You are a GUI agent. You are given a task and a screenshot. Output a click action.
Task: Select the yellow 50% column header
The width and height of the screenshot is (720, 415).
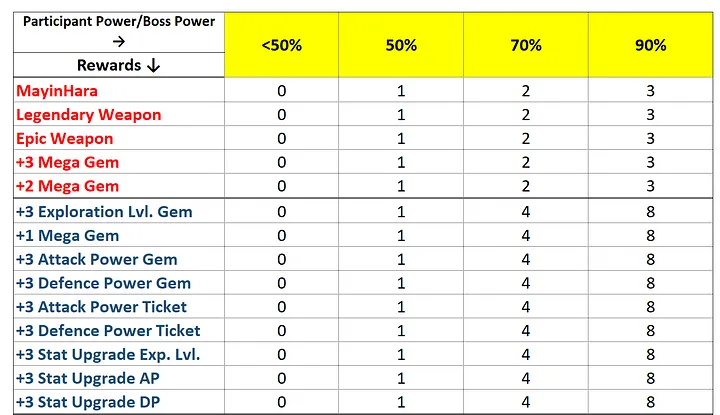pos(401,45)
